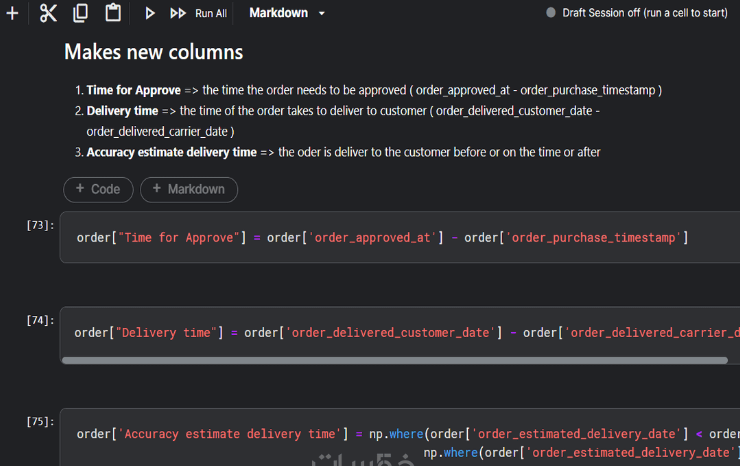740x466 pixels.
Task: Click the 'order_approved_at' string in cell 73
Action: [x=372, y=237]
